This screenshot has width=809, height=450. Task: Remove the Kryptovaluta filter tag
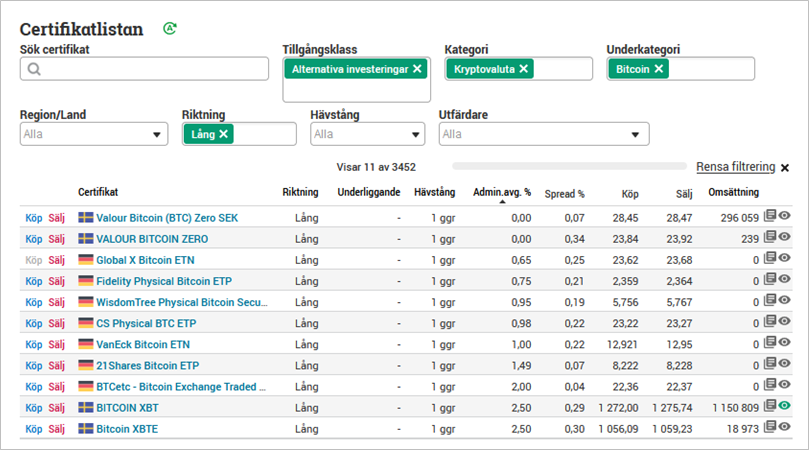click(524, 69)
